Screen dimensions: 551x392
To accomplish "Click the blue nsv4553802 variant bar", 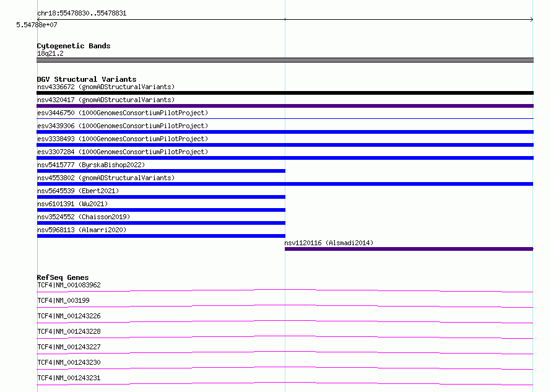I will 285,184.
